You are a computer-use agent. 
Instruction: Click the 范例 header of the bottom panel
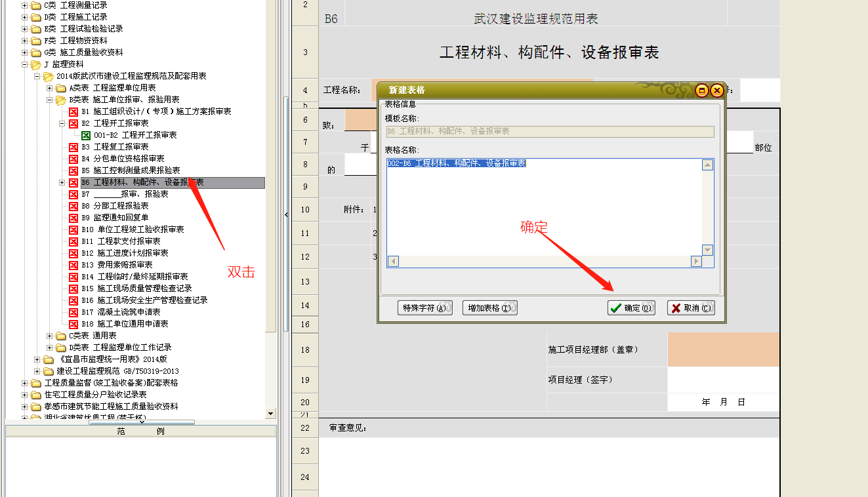pyautogui.click(x=141, y=431)
